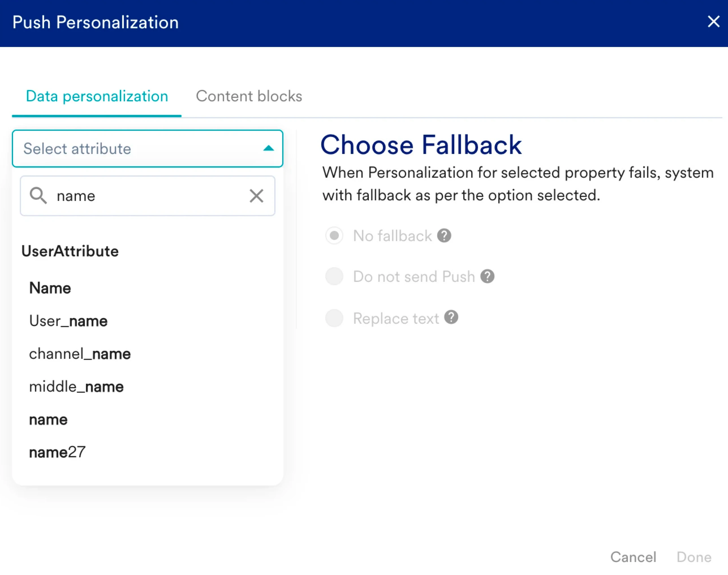Switch to the Content blocks tab
Screen dimensions: 728x575
coord(249,96)
